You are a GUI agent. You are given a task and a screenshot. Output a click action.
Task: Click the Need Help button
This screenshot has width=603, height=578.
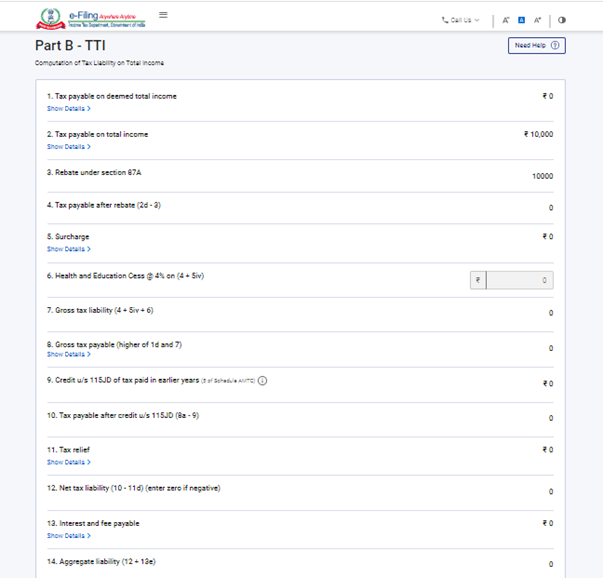point(537,45)
